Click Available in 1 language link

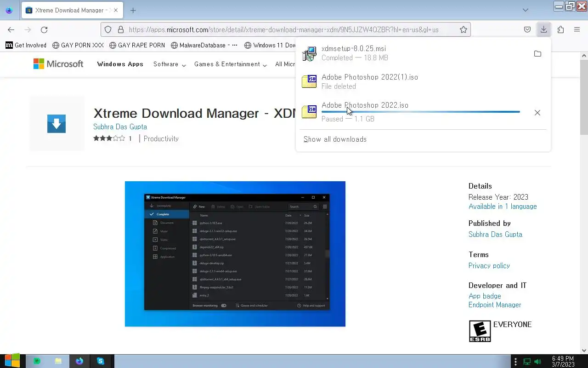click(x=503, y=207)
